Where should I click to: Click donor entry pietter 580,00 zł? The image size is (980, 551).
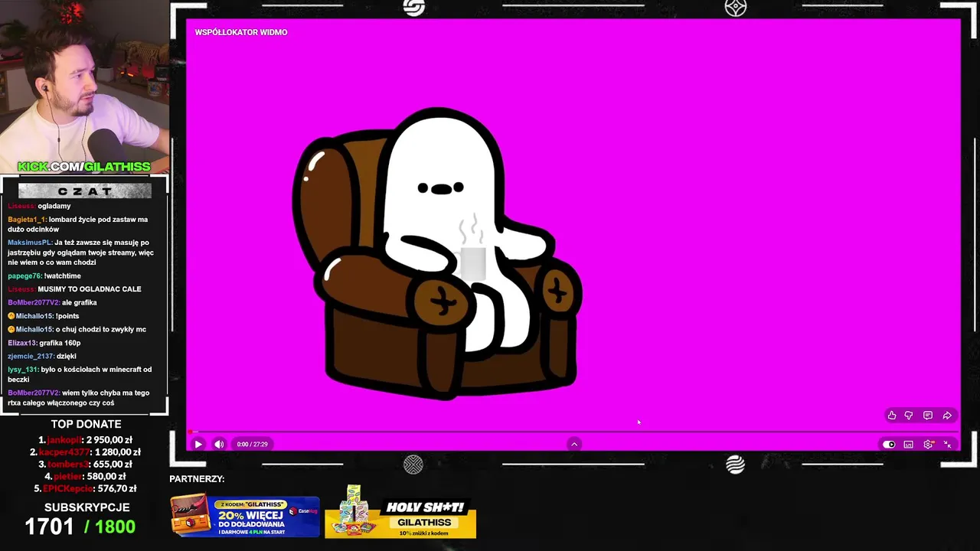pyautogui.click(x=85, y=477)
